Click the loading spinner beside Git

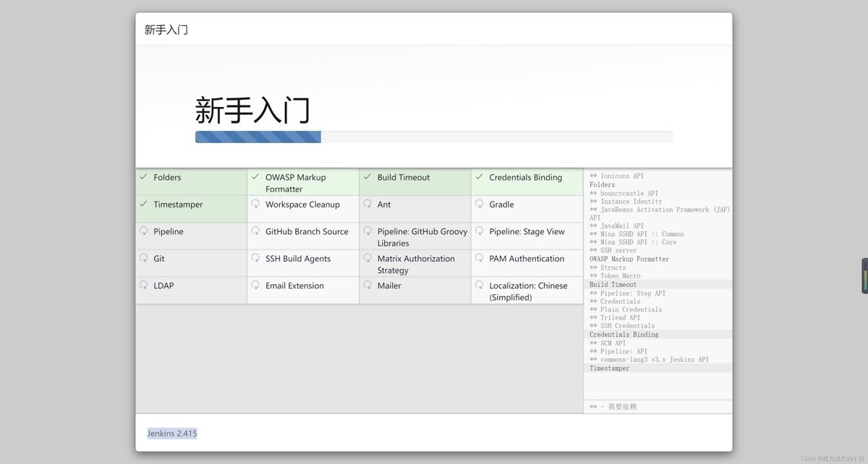(x=143, y=258)
